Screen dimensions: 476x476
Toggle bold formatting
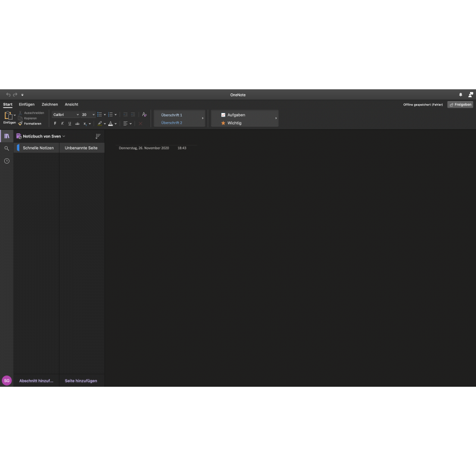(x=55, y=124)
